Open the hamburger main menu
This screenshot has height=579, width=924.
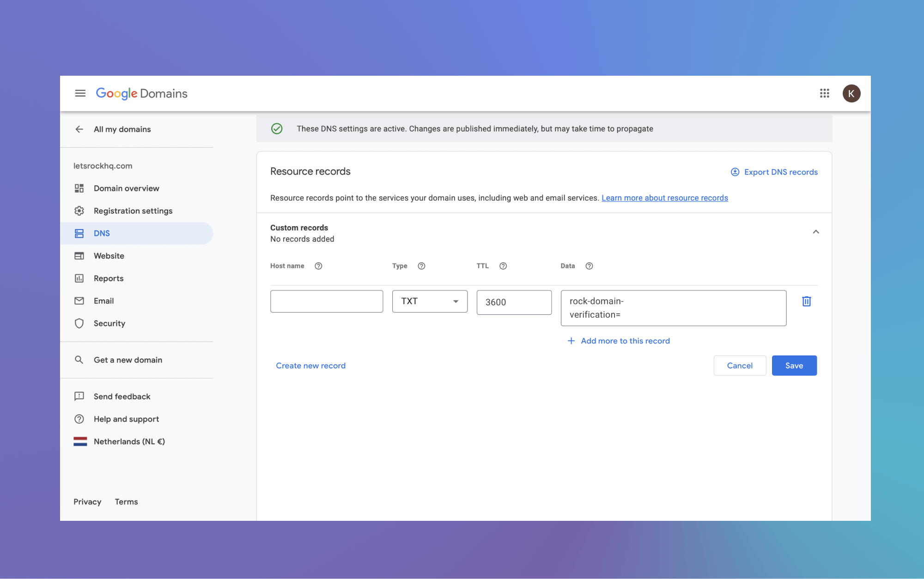(x=80, y=93)
